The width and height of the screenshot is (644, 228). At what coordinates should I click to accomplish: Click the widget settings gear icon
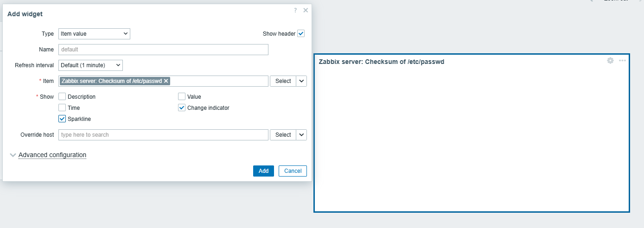(x=610, y=61)
